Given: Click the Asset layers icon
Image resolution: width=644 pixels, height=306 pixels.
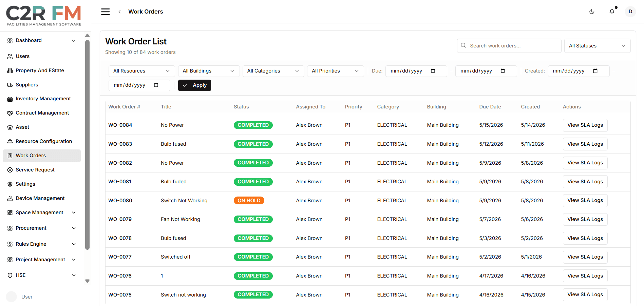Looking at the screenshot, I should tap(10, 127).
